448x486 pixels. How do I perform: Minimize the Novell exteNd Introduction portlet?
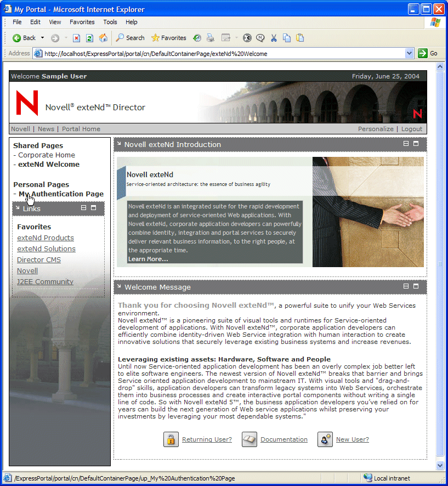coord(406,144)
